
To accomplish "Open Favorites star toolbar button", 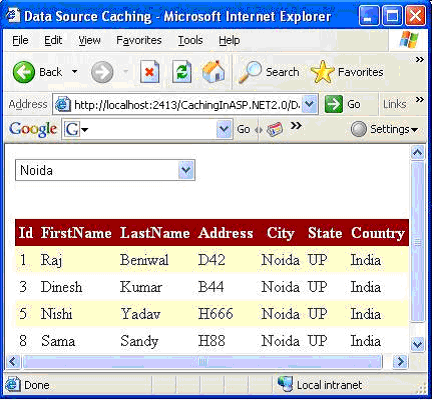I will point(347,72).
